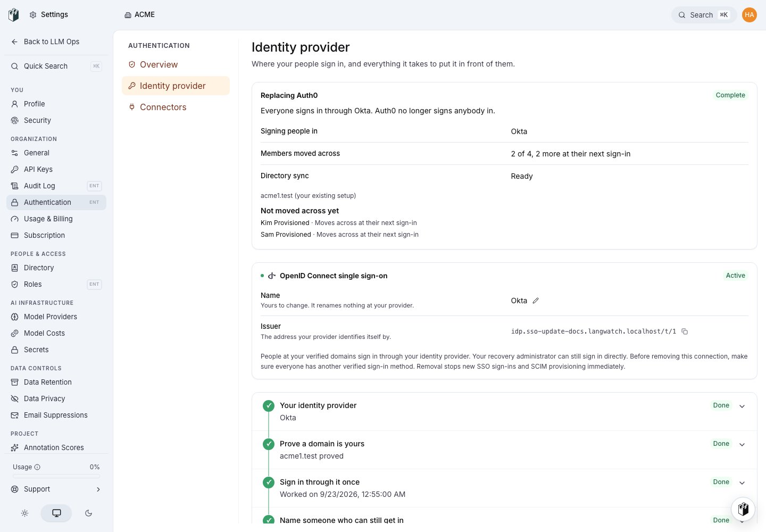Click check icon for Prove a domain
Screen dimensions: 766x532
point(269,444)
